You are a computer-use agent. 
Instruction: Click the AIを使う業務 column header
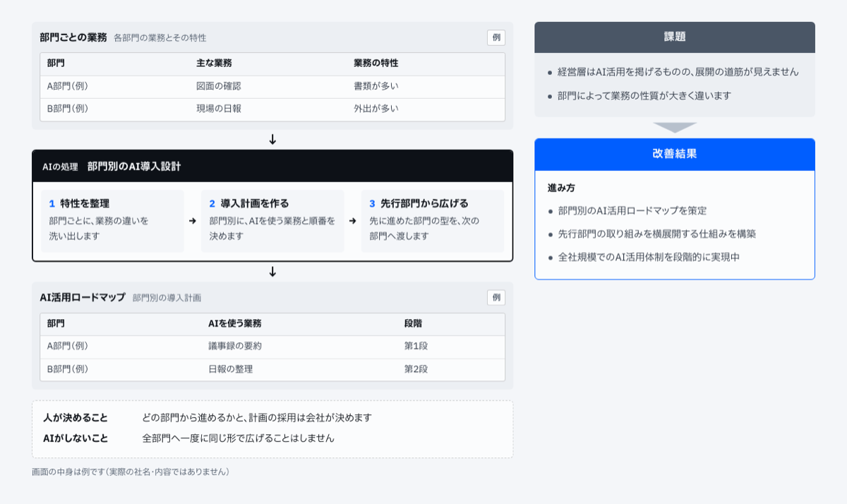(235, 324)
